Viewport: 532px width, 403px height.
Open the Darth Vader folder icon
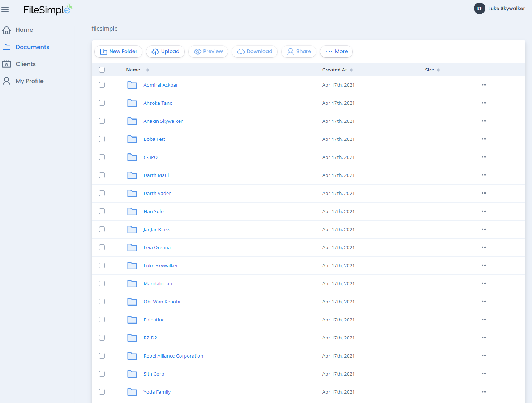(x=132, y=193)
